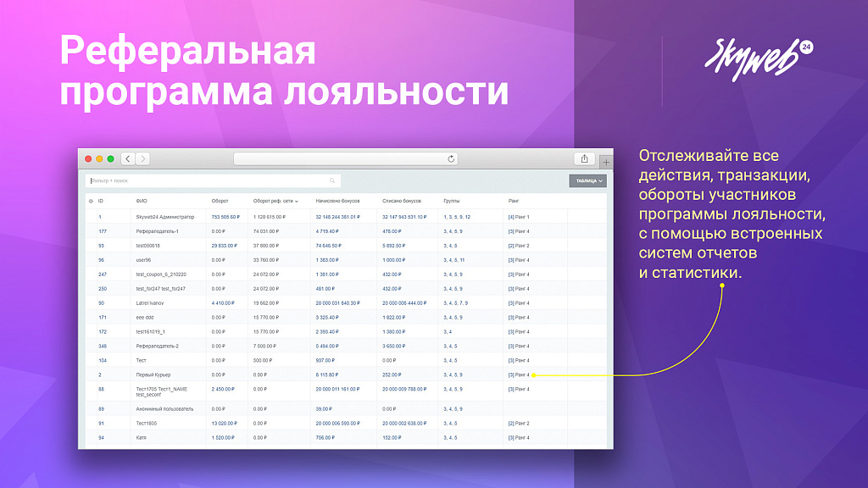Click the ID column header

[x=100, y=201]
